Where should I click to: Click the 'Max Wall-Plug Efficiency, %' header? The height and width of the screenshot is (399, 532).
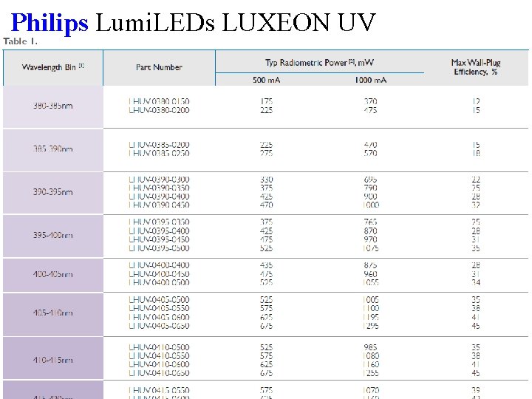click(476, 67)
